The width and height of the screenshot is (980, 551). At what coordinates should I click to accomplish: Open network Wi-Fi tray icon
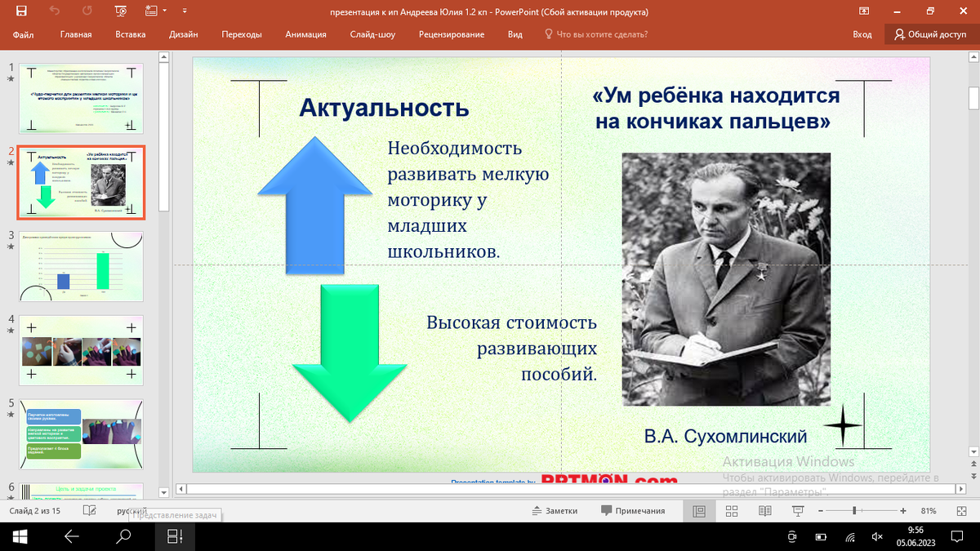tap(849, 536)
